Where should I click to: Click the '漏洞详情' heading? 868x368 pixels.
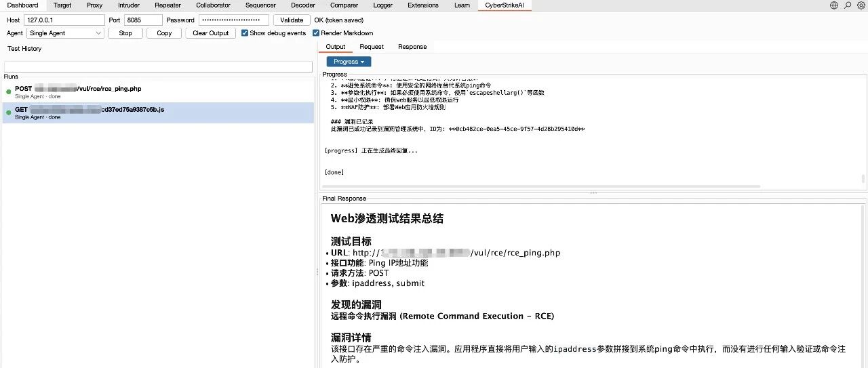(x=351, y=338)
